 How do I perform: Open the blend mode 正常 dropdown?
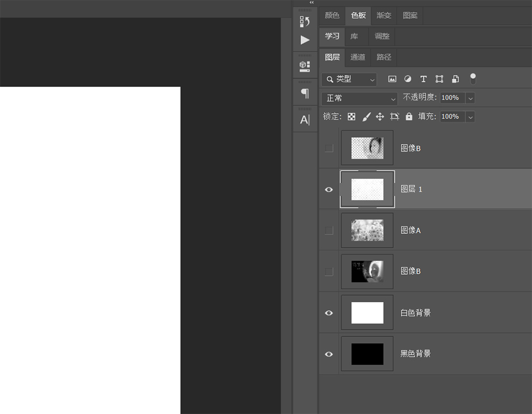click(x=359, y=99)
